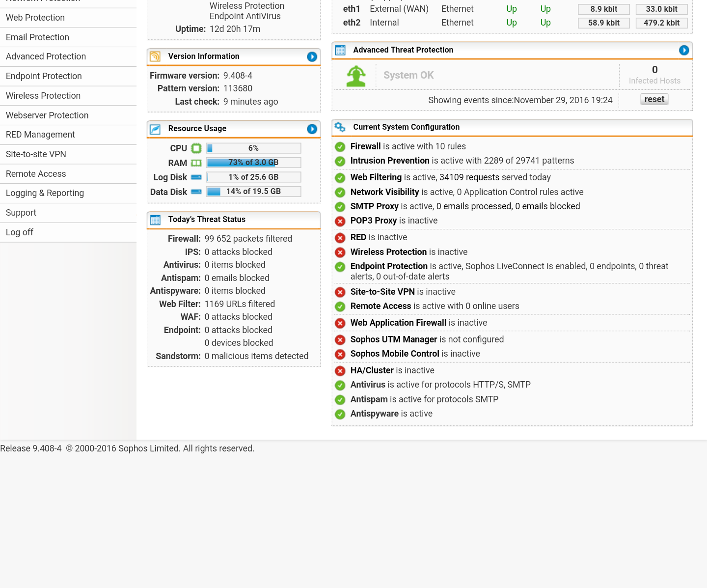Click the Version Information panel icon
Image resolution: width=707 pixels, height=588 pixels.
[155, 56]
